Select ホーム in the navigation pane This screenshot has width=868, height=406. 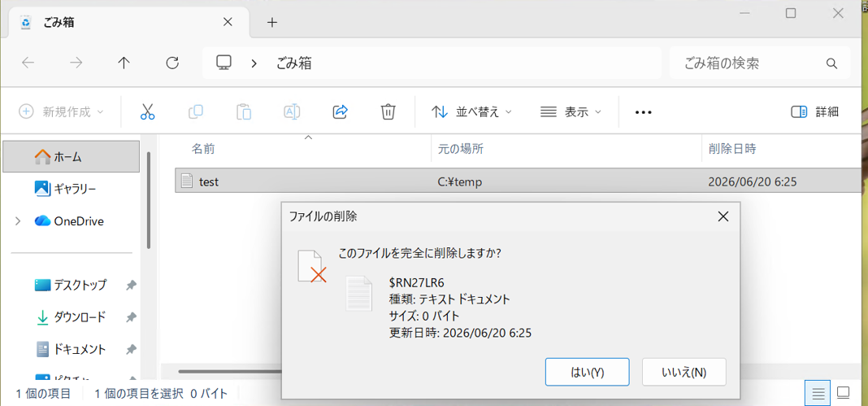click(72, 157)
